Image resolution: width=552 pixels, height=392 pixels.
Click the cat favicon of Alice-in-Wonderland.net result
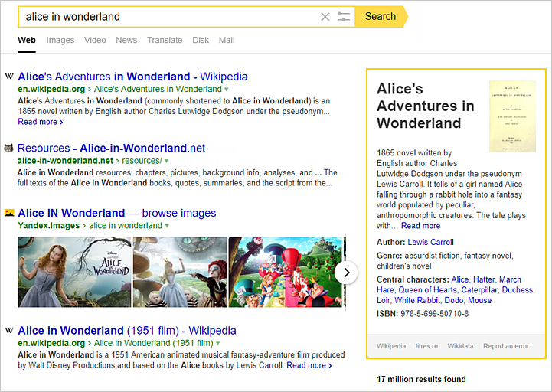coord(8,148)
